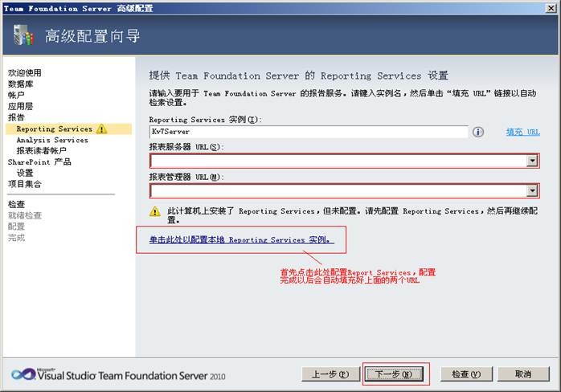Select 欢迎使用 in the sidebar
Image resolution: width=561 pixels, height=392 pixels.
tap(24, 73)
